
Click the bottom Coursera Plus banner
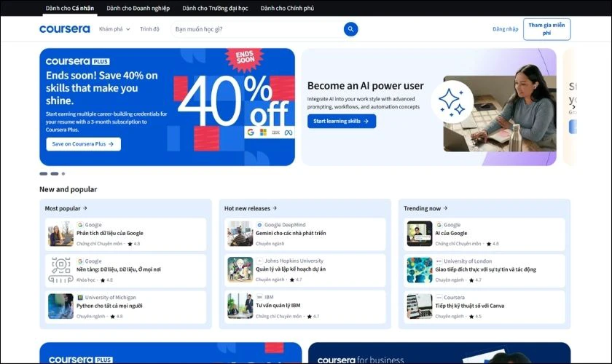coord(170,353)
